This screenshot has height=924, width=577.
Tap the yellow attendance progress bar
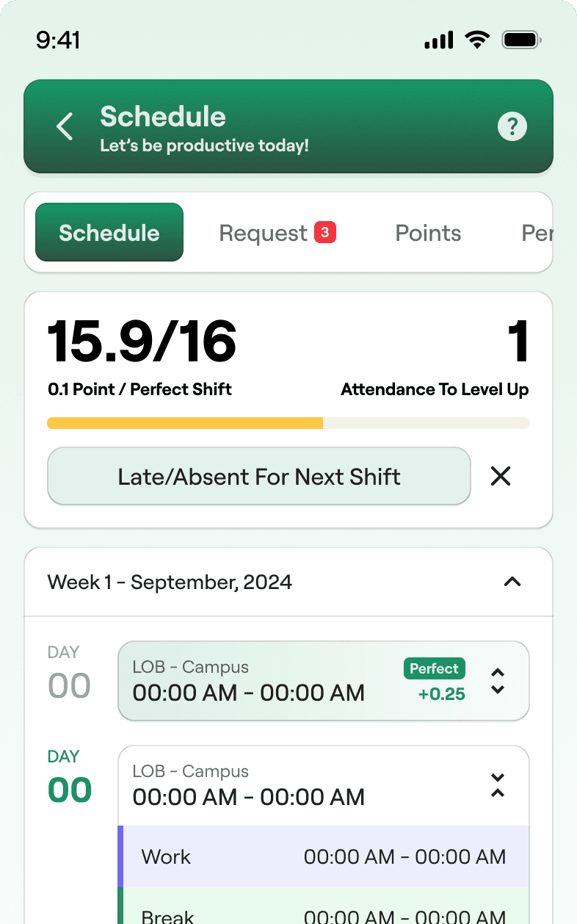pos(185,423)
